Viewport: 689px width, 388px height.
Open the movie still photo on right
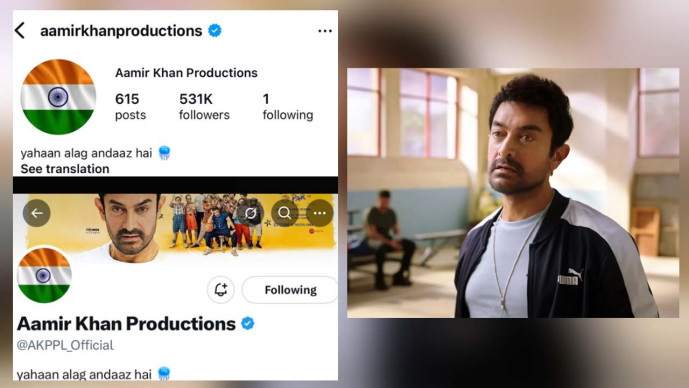[x=513, y=192]
